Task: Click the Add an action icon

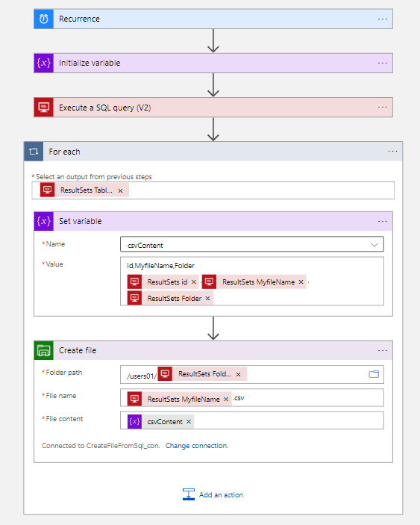Action: coord(189,494)
